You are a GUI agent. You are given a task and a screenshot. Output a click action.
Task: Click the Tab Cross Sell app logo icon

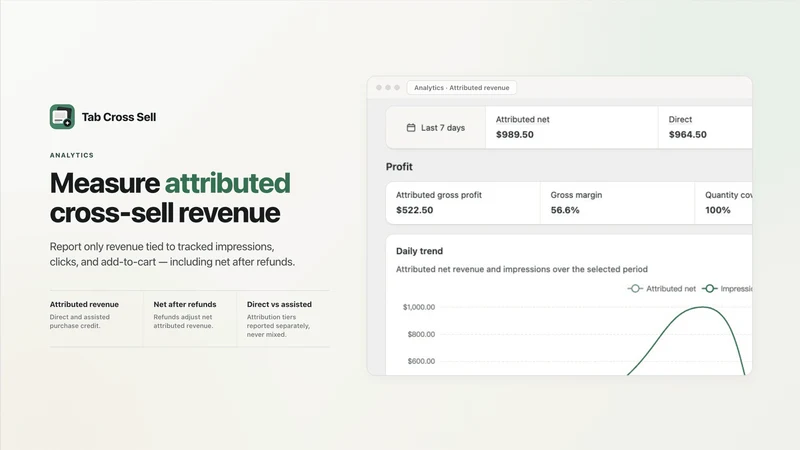pos(62,117)
